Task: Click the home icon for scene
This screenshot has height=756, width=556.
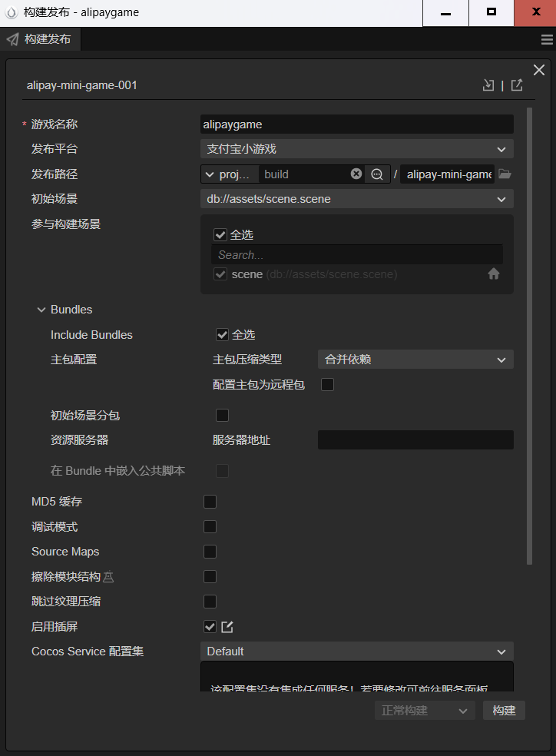Action: click(x=493, y=274)
